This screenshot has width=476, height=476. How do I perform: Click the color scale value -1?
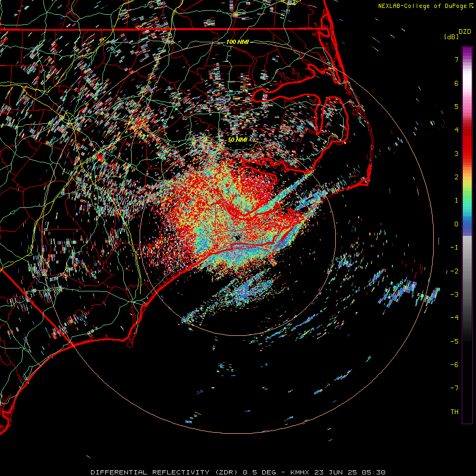[x=454, y=248]
